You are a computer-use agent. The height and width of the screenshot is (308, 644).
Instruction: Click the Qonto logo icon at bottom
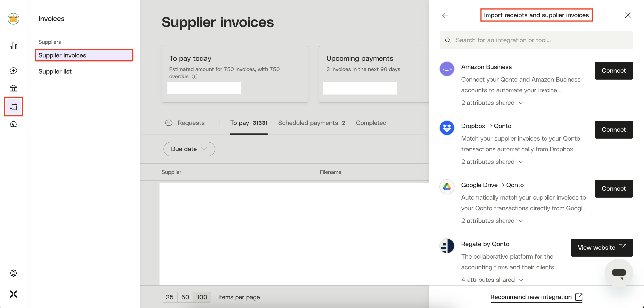click(13, 294)
